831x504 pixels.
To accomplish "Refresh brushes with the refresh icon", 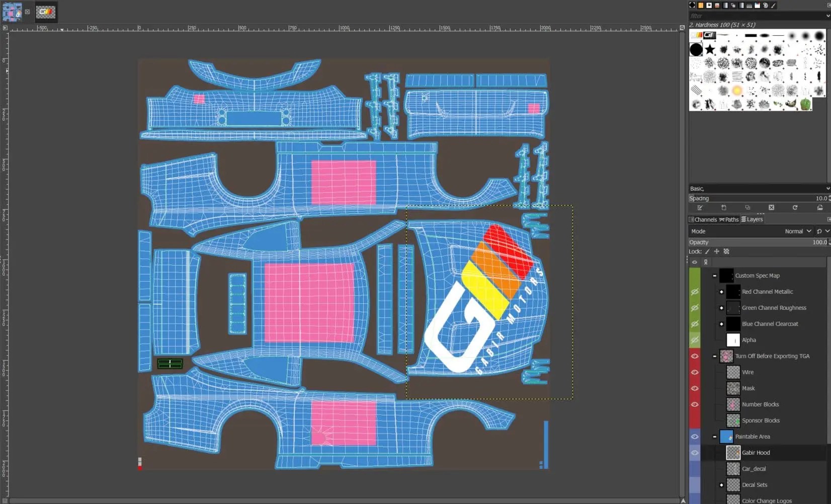I will [795, 207].
